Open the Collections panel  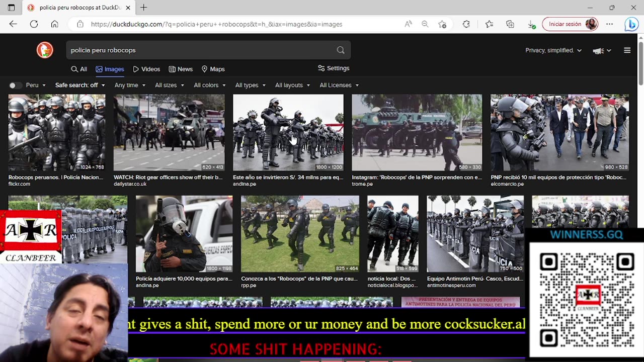(510, 24)
